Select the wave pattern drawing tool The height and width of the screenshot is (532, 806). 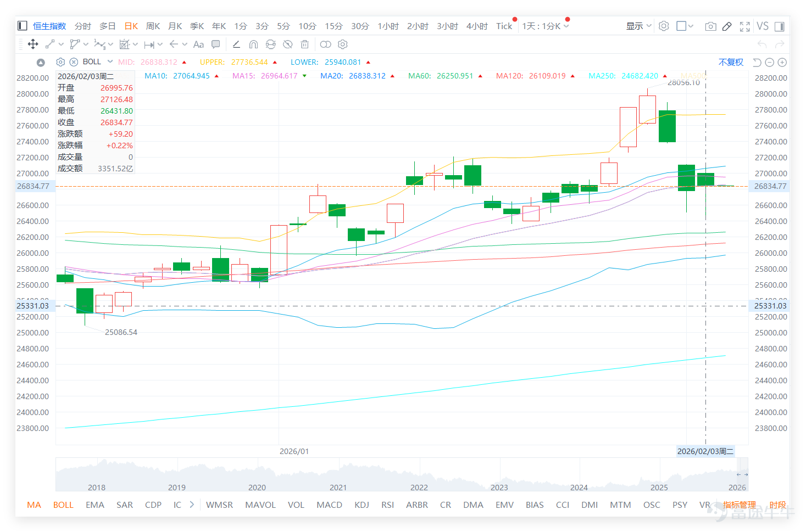99,44
